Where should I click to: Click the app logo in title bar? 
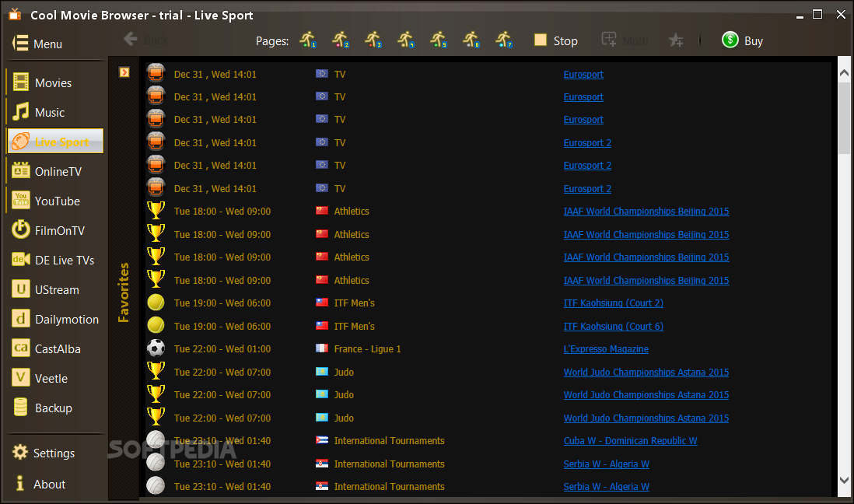(x=16, y=14)
